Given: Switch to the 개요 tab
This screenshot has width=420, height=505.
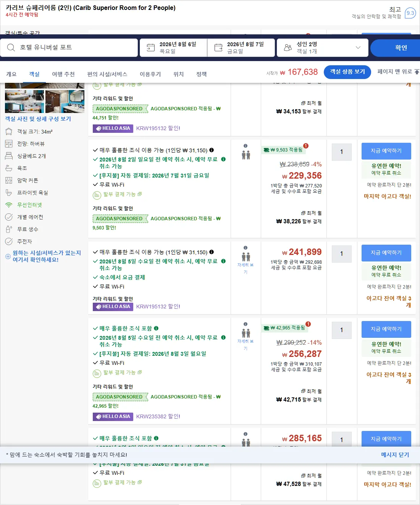Looking at the screenshot, I should point(11,74).
